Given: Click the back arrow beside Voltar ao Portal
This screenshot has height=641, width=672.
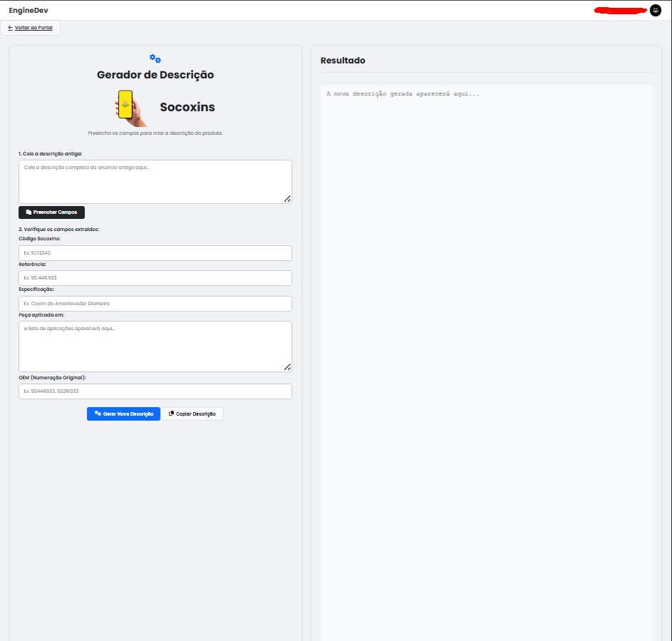Looking at the screenshot, I should pos(9,28).
